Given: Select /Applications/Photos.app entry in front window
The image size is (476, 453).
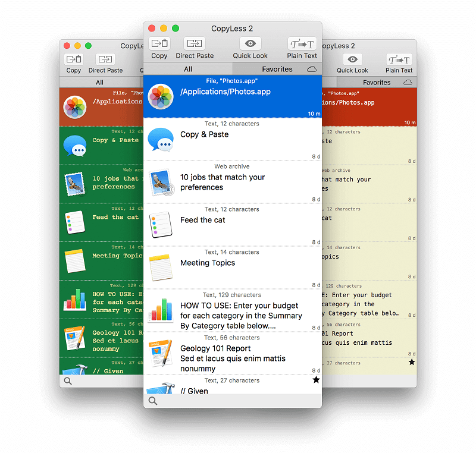Looking at the screenshot, I should point(233,96).
